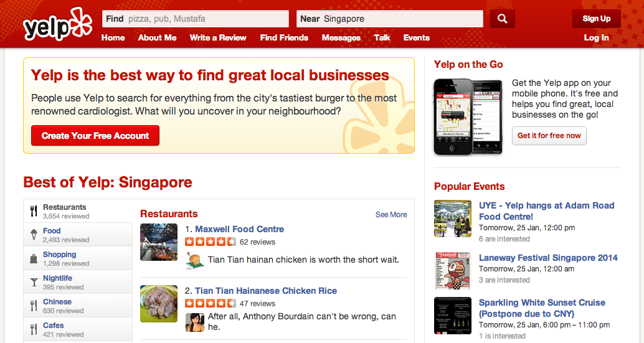Click the Log In link
The image size is (644, 343).
tap(597, 38)
